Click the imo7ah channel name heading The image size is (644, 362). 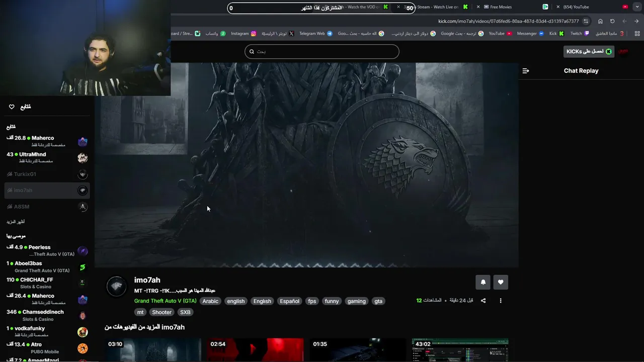pos(147,280)
